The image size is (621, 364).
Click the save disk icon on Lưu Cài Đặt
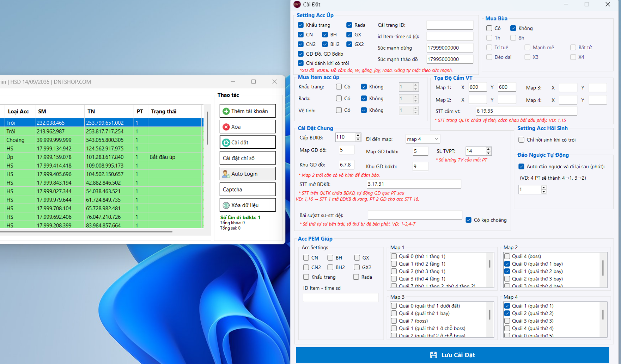pos(433,355)
